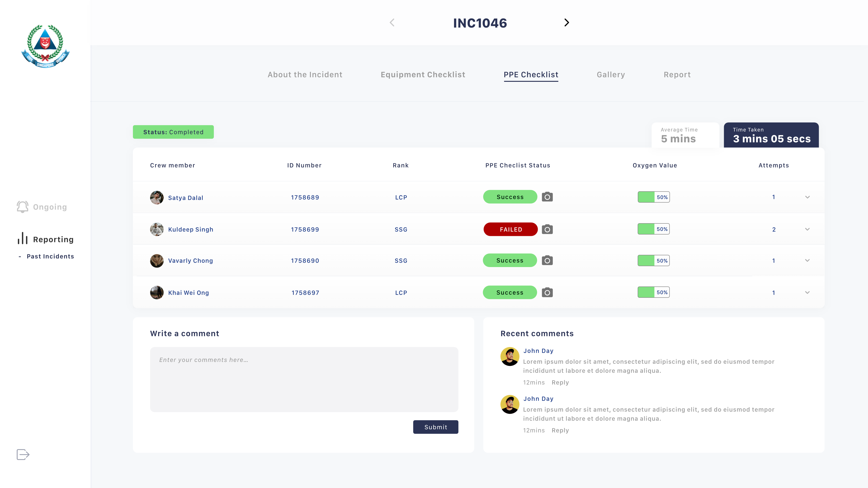Click Kuldeep Singh's avatar

157,229
